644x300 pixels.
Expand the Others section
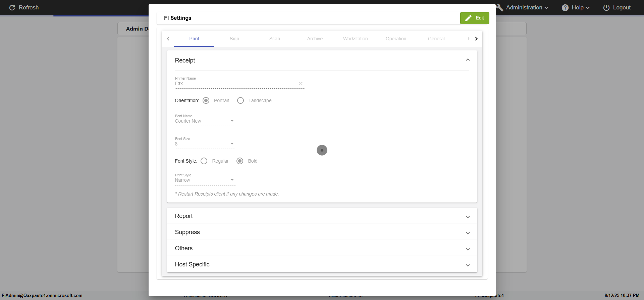pyautogui.click(x=322, y=248)
